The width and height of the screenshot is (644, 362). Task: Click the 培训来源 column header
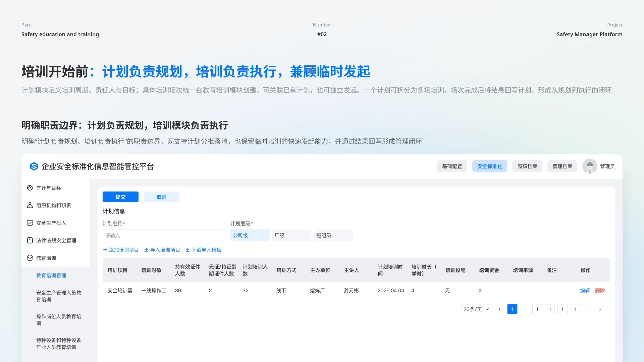(x=523, y=270)
